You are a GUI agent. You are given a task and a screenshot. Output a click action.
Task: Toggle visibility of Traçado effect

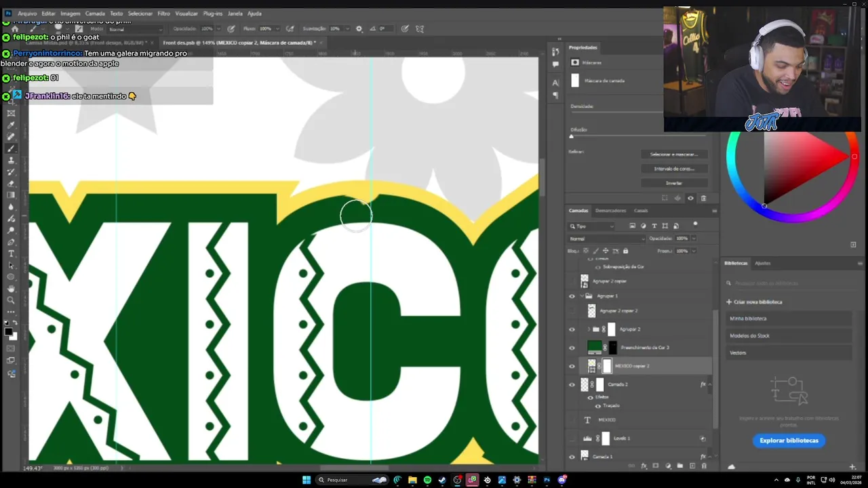click(x=597, y=406)
